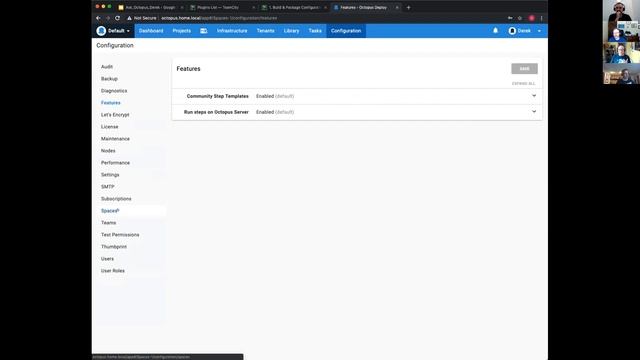The width and height of the screenshot is (640, 360).
Task: Go to Spaces in the sidebar
Action: (110, 211)
